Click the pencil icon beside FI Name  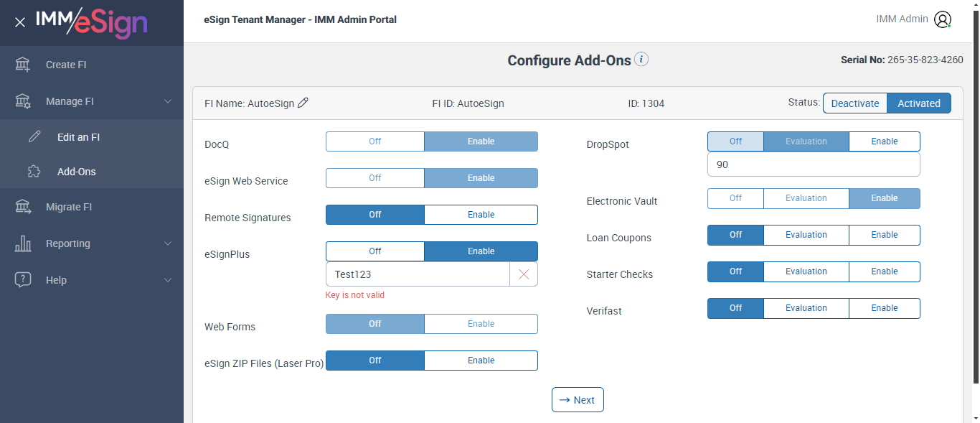(303, 103)
